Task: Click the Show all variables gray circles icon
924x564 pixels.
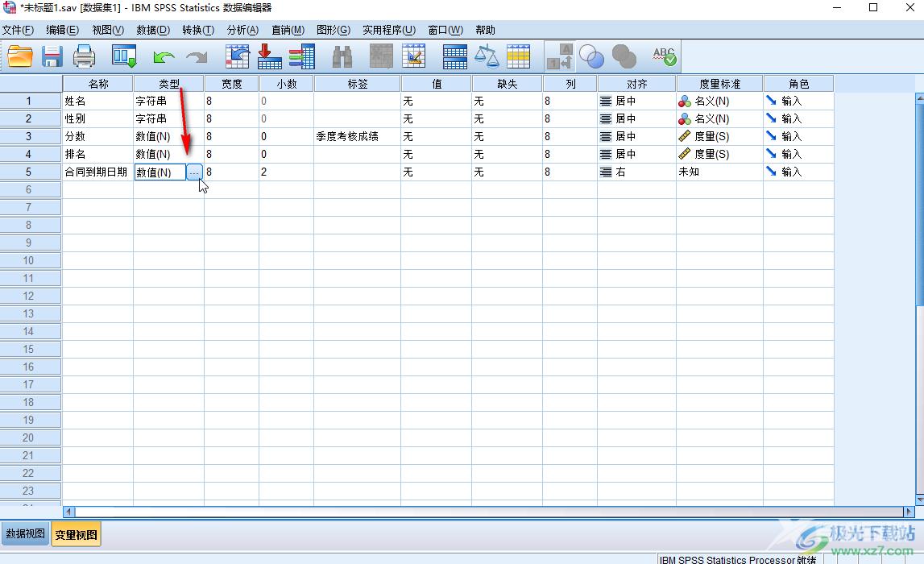Action: (x=624, y=56)
